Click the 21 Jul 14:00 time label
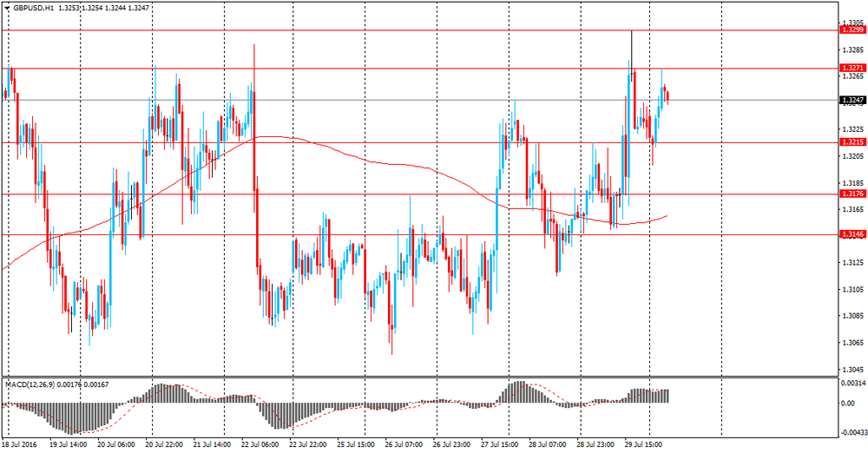The width and height of the screenshot is (868, 453). pos(213,444)
